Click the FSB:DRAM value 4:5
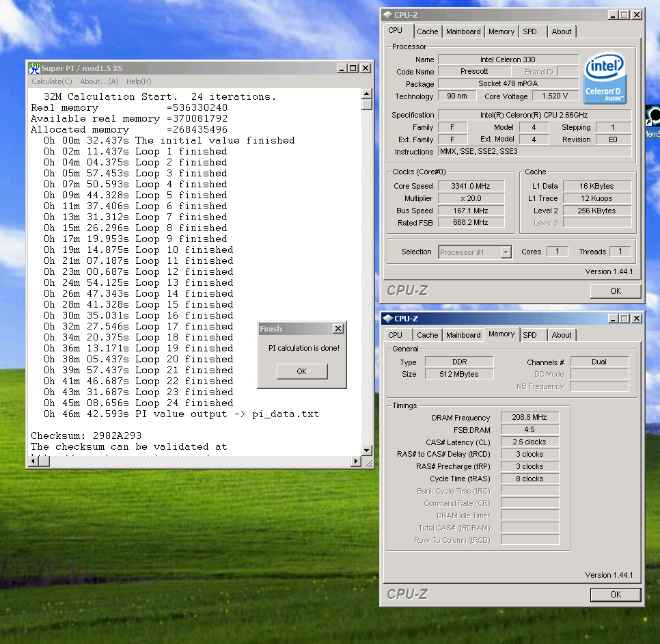Viewport: 660px width, 644px height. click(530, 429)
